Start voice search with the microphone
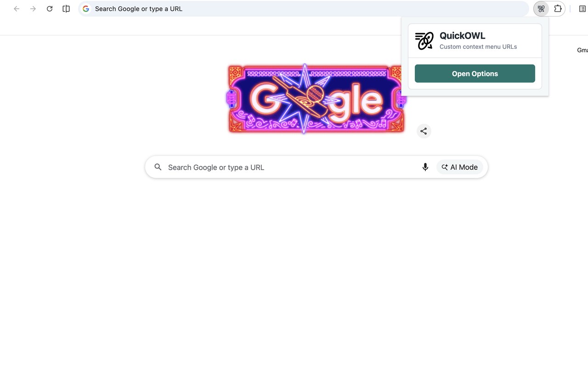The image size is (588, 368). click(x=425, y=167)
